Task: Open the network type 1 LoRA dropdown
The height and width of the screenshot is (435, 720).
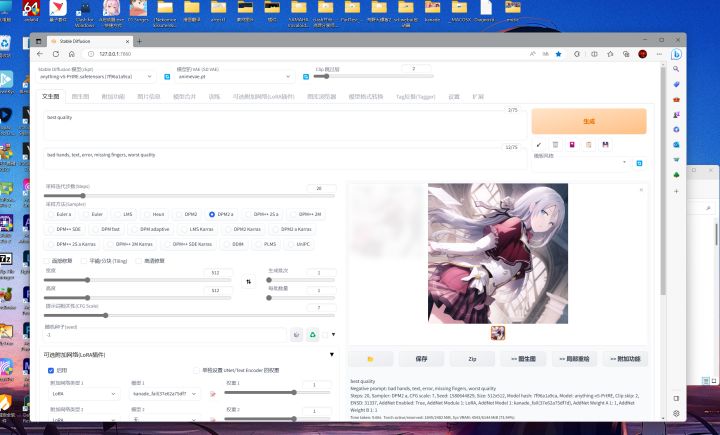Action: [83, 394]
